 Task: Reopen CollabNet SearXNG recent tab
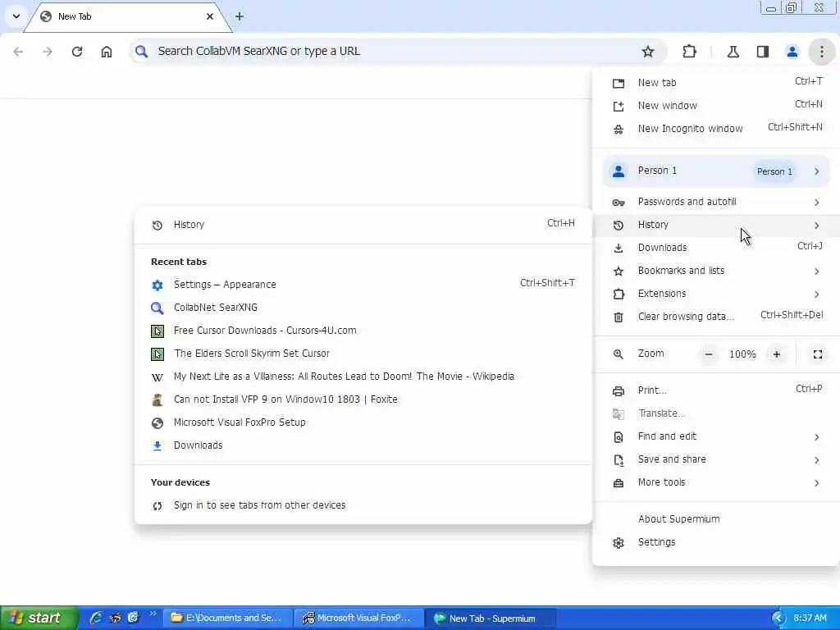[x=363, y=308]
